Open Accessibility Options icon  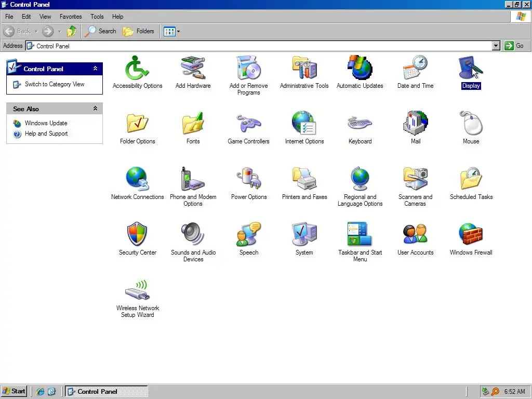[137, 68]
